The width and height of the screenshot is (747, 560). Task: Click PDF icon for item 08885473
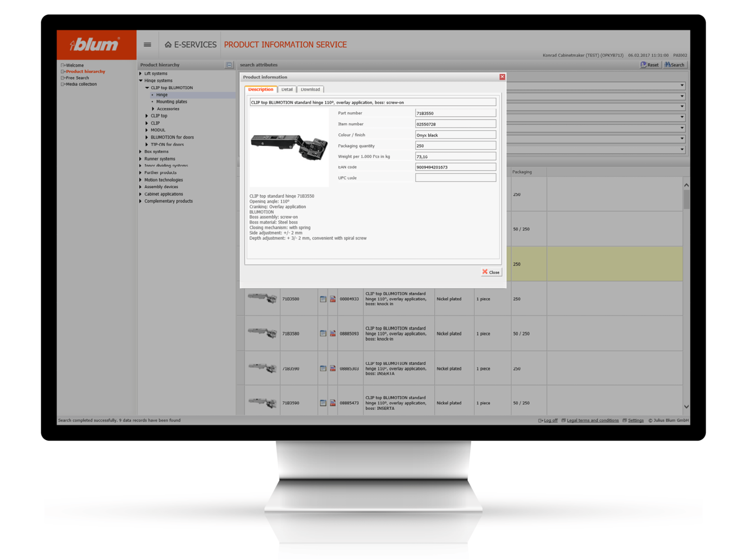point(333,403)
